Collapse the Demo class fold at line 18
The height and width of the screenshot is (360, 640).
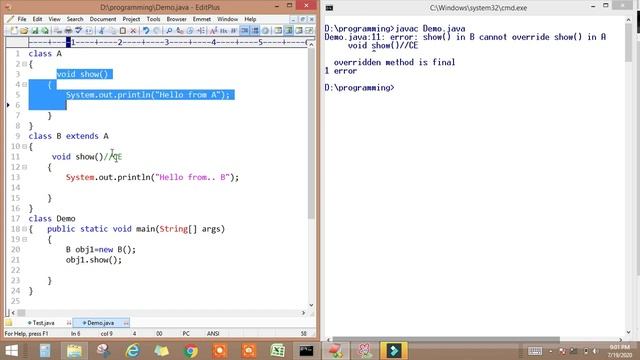click(x=24, y=229)
